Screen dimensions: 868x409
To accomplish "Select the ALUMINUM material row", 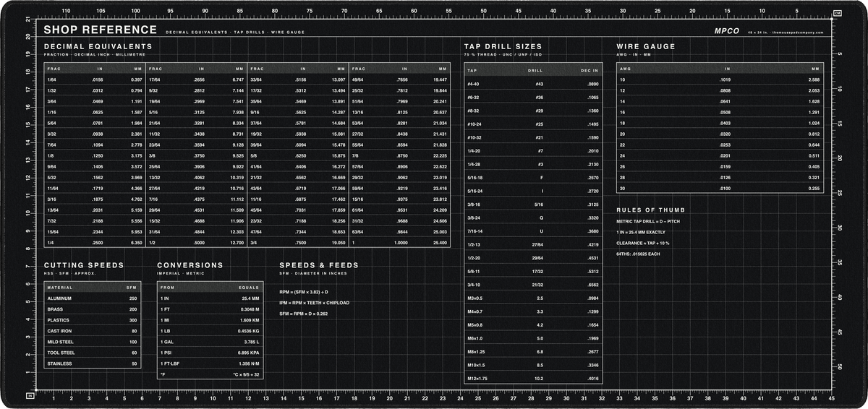I will [x=92, y=298].
